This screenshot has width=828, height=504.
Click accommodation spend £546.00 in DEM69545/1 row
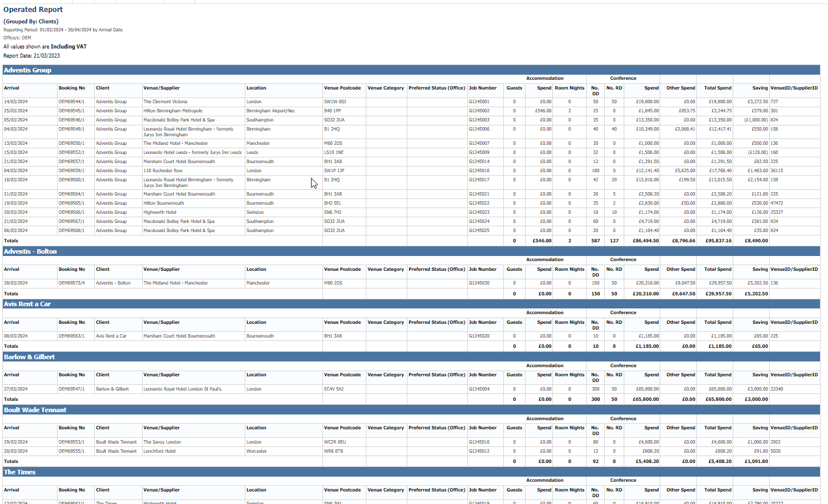543,111
